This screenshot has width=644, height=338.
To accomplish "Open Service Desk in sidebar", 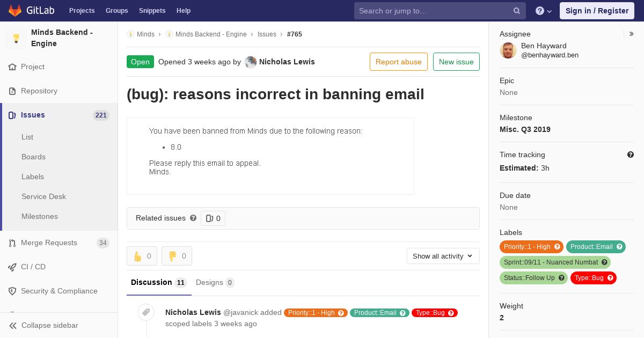I will 43,196.
